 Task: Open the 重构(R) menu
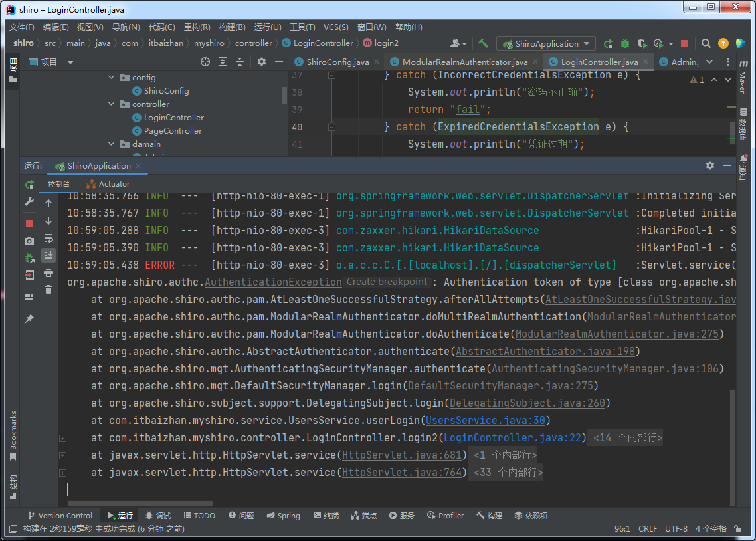click(x=197, y=27)
